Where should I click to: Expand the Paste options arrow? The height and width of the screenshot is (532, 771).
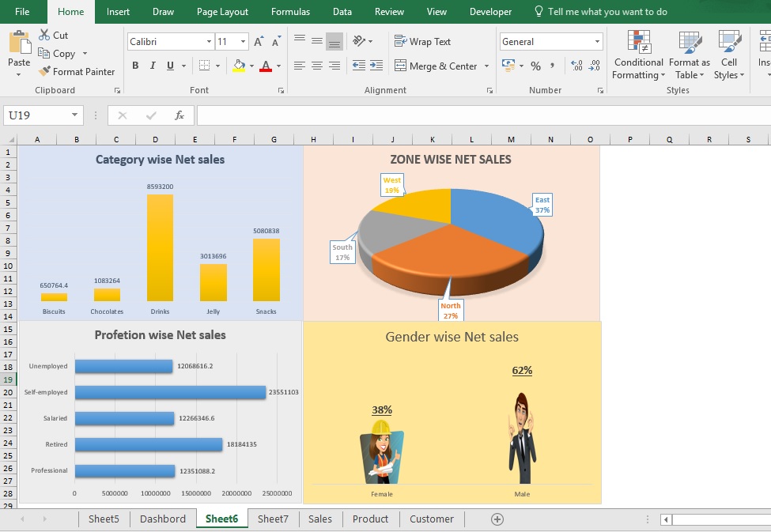click(x=19, y=75)
